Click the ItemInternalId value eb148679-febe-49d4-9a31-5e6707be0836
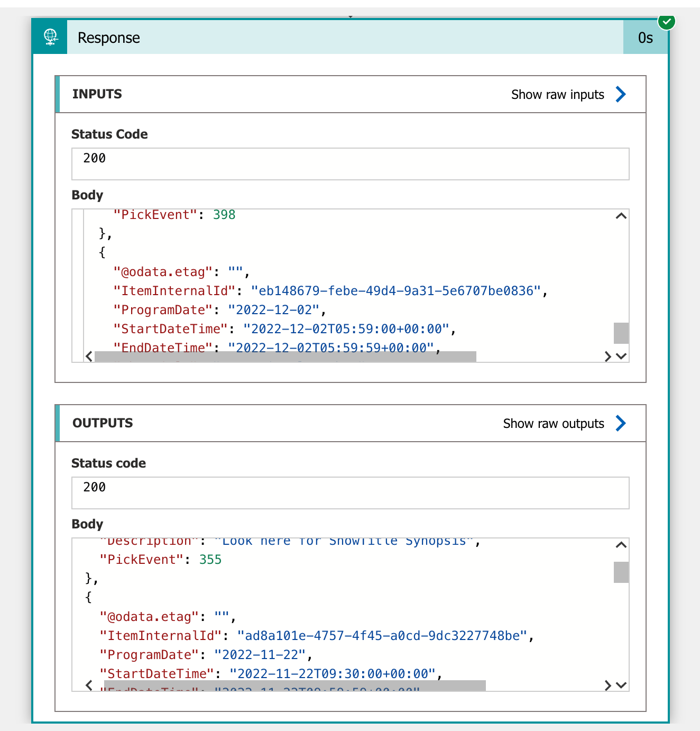This screenshot has height=731, width=700. (x=395, y=291)
